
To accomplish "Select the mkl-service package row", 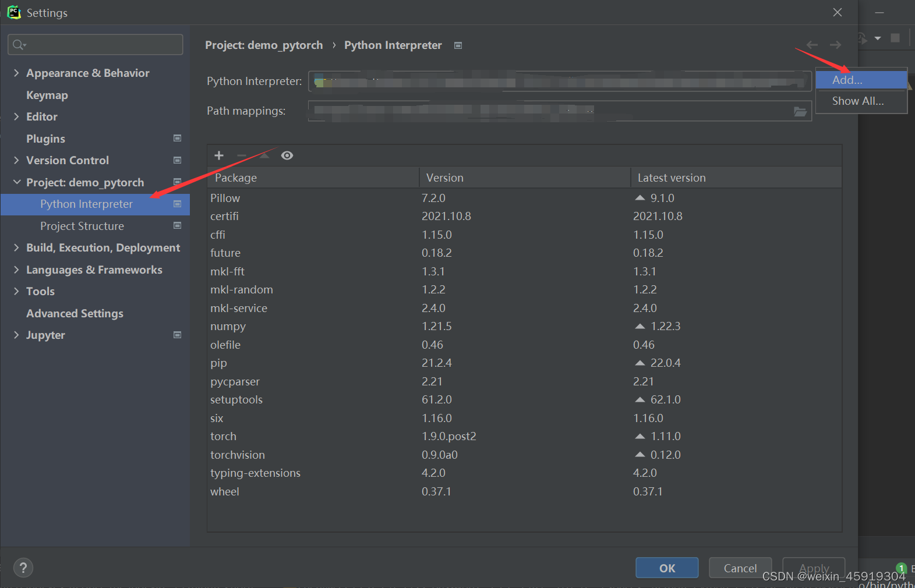I will click(525, 308).
